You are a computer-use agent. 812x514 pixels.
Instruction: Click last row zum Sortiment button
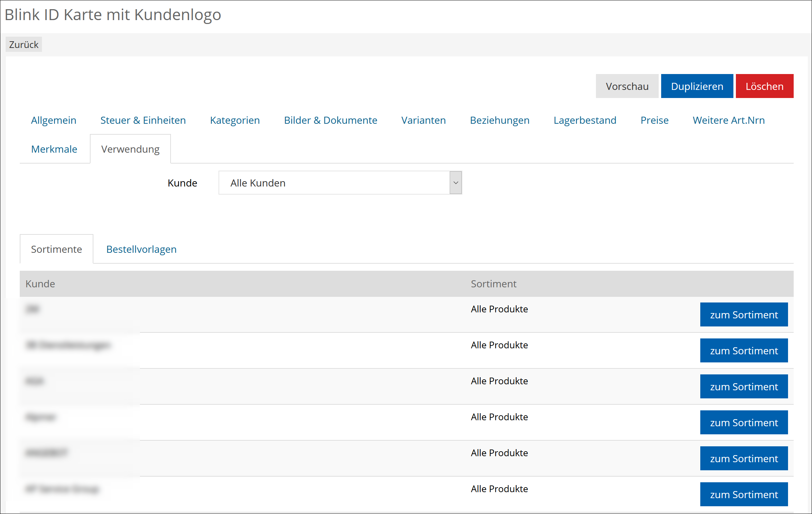[x=744, y=495]
